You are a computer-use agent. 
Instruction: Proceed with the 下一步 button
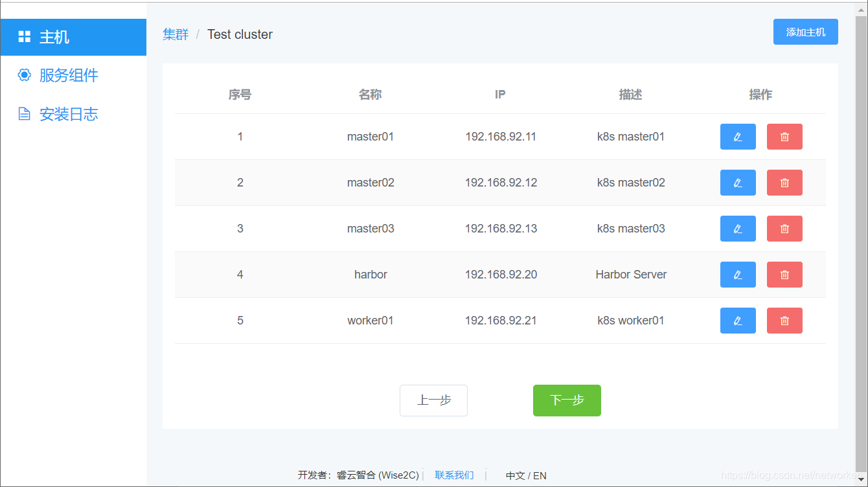pos(567,400)
